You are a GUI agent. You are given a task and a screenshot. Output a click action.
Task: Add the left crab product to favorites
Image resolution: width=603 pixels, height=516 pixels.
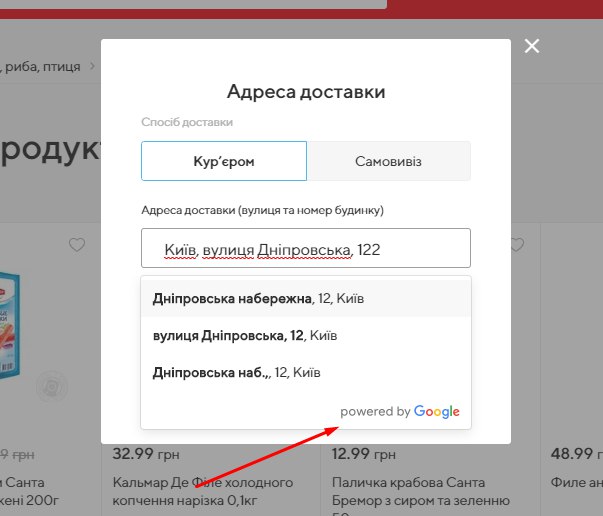(x=77, y=245)
